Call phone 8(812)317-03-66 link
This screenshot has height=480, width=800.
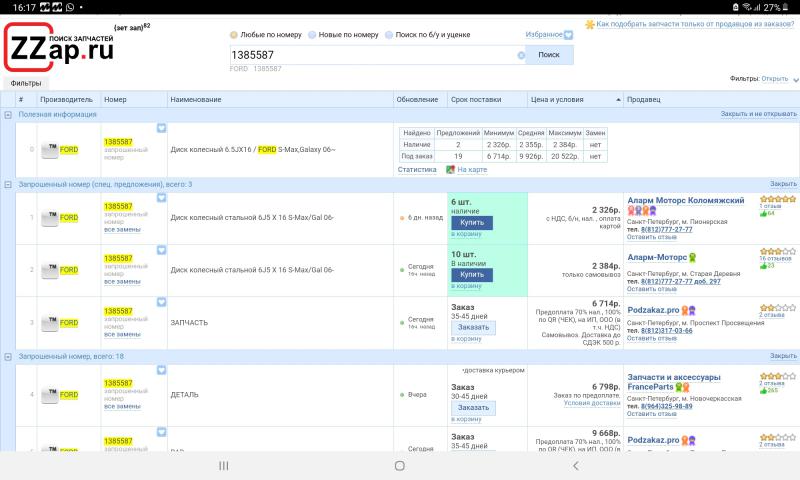click(x=666, y=331)
